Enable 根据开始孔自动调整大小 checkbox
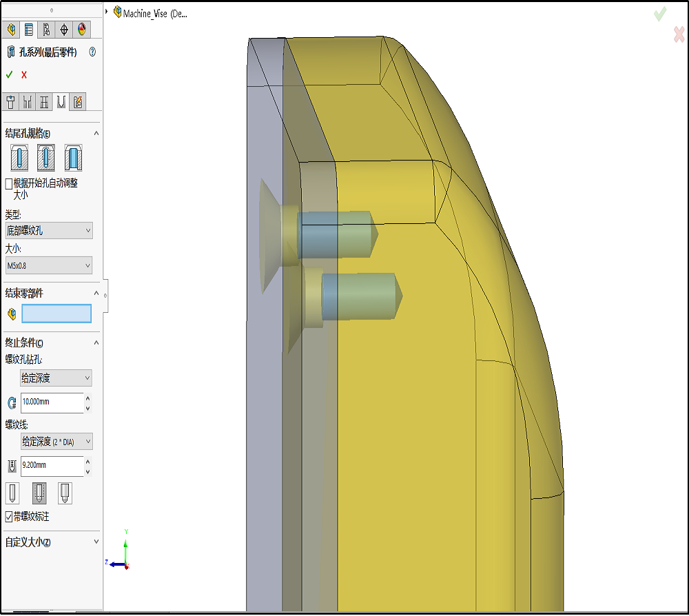 (x=9, y=184)
